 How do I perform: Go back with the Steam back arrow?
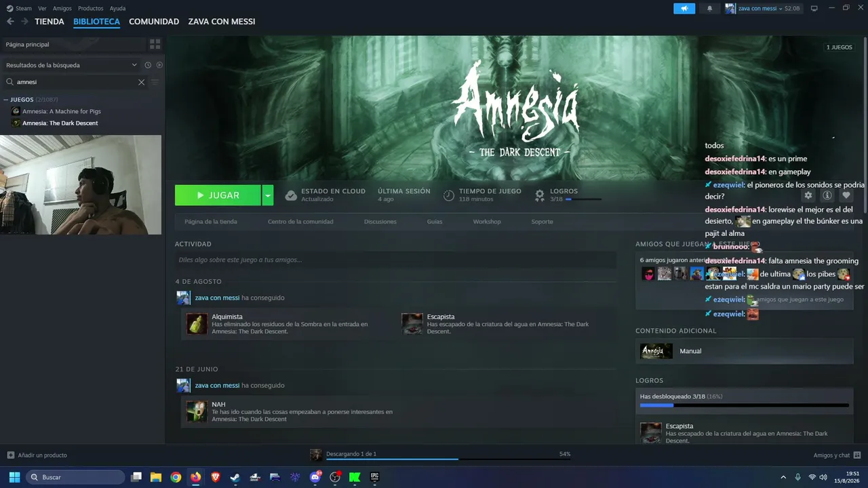(x=10, y=22)
